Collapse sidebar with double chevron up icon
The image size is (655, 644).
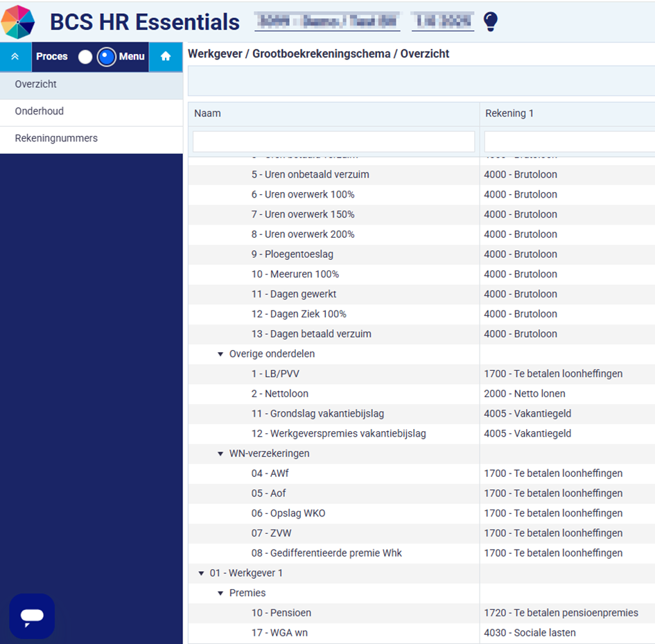[15, 56]
